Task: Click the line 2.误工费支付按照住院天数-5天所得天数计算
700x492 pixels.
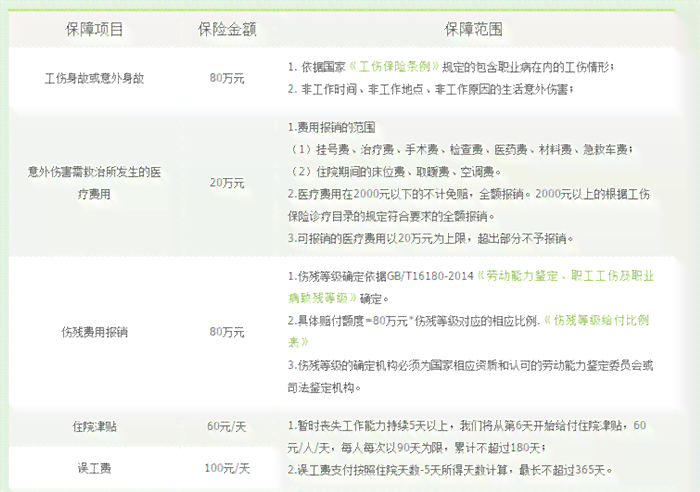Action: coord(450,470)
